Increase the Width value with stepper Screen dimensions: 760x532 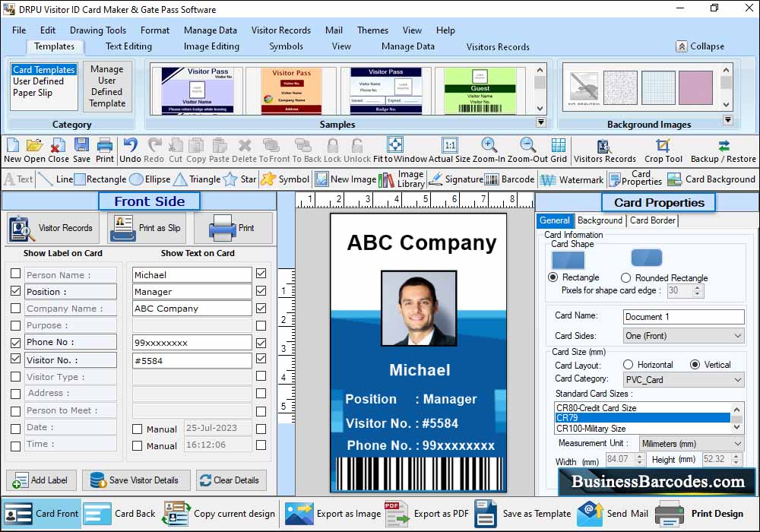tap(639, 456)
